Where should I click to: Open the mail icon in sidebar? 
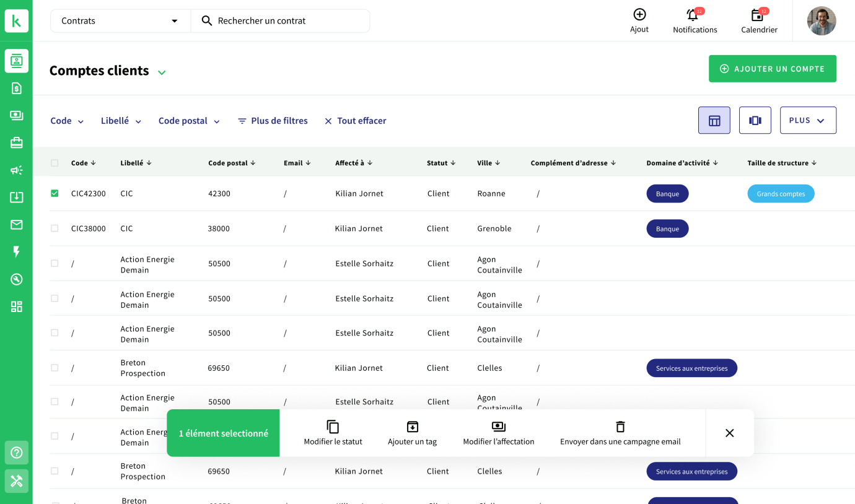tap(17, 225)
